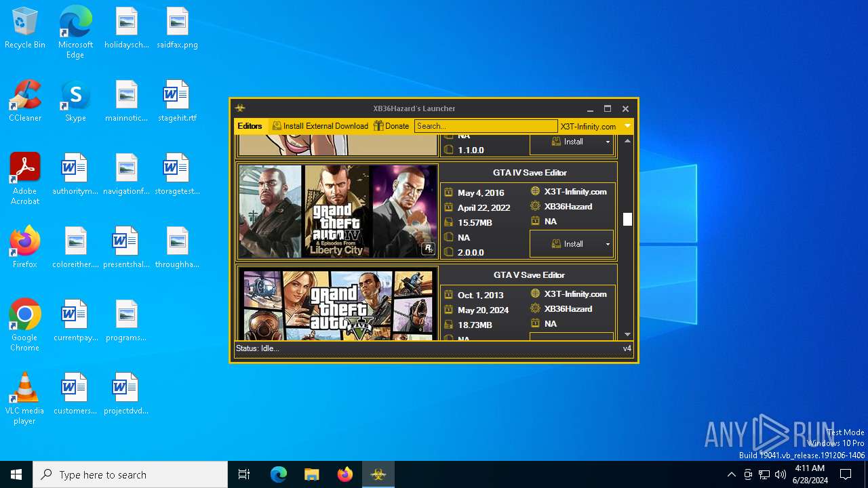
Task: Click calendar icon beside May 20, 2024
Action: (x=448, y=310)
